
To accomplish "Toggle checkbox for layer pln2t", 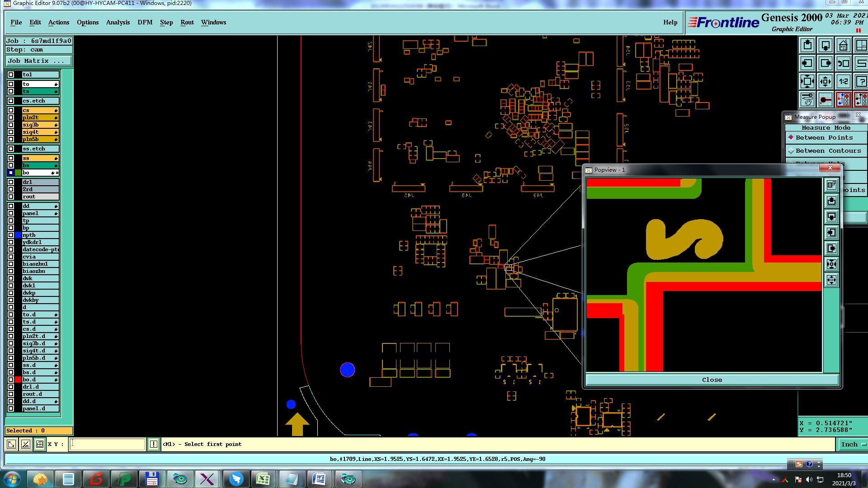I will [11, 117].
